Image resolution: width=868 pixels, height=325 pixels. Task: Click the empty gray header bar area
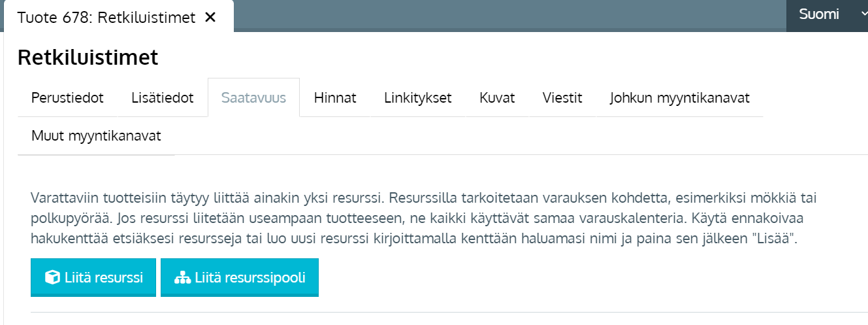[x=509, y=15]
